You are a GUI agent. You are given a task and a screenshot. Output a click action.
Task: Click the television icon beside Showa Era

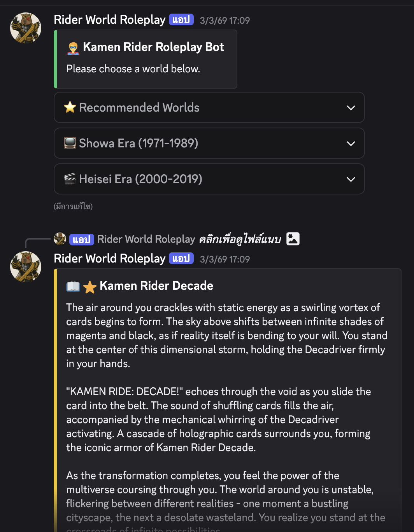tap(70, 143)
